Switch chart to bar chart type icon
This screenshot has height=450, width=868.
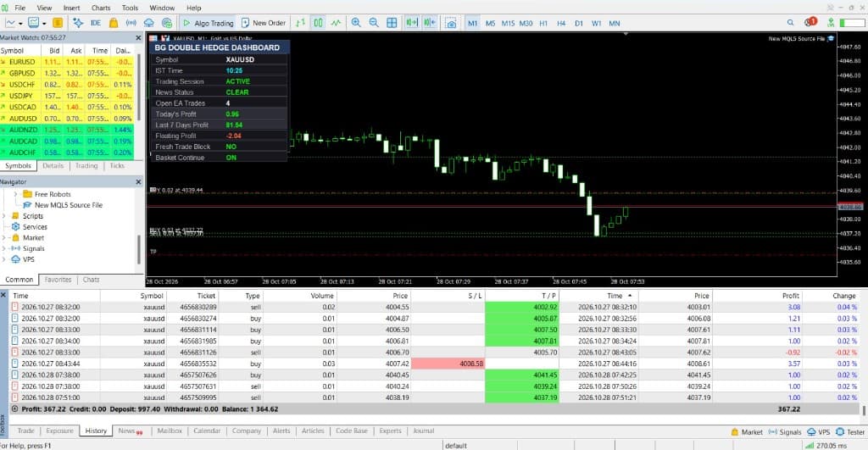[301, 23]
